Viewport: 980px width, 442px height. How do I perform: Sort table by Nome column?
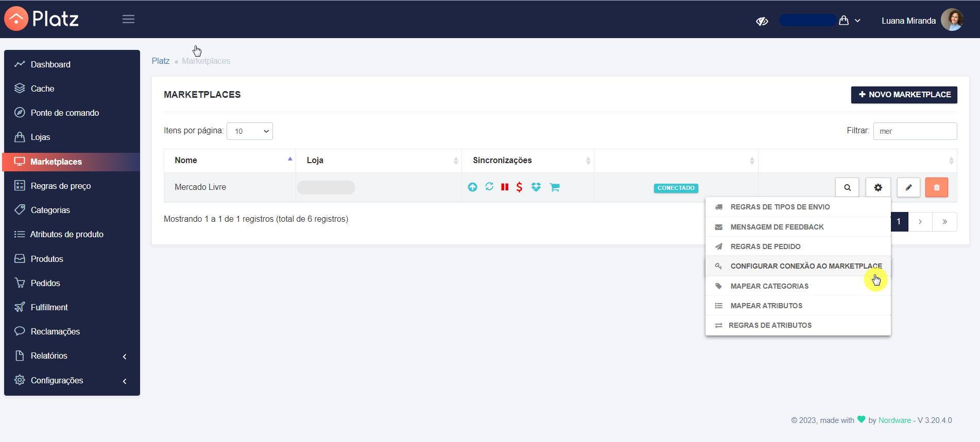pos(230,161)
